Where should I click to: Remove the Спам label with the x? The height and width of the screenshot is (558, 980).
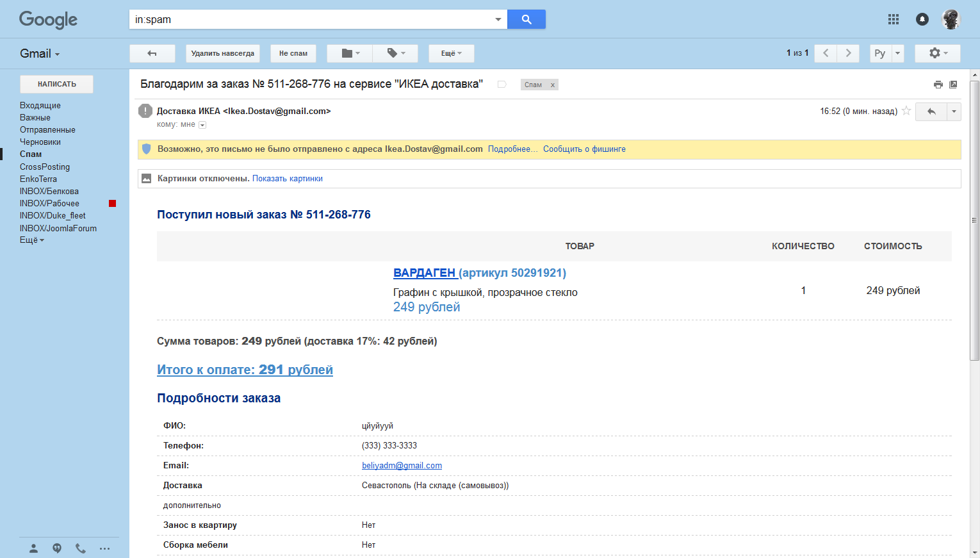pos(553,85)
